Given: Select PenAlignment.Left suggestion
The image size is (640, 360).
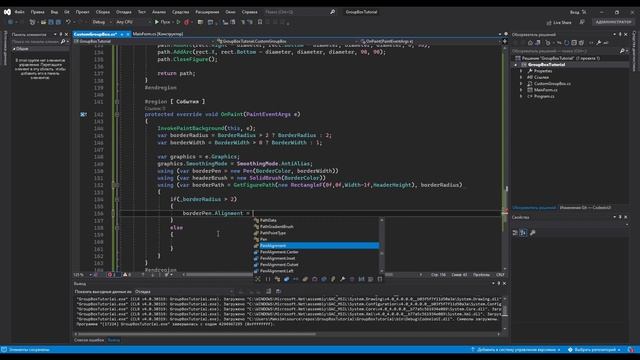Looking at the screenshot, I should pos(276,271).
